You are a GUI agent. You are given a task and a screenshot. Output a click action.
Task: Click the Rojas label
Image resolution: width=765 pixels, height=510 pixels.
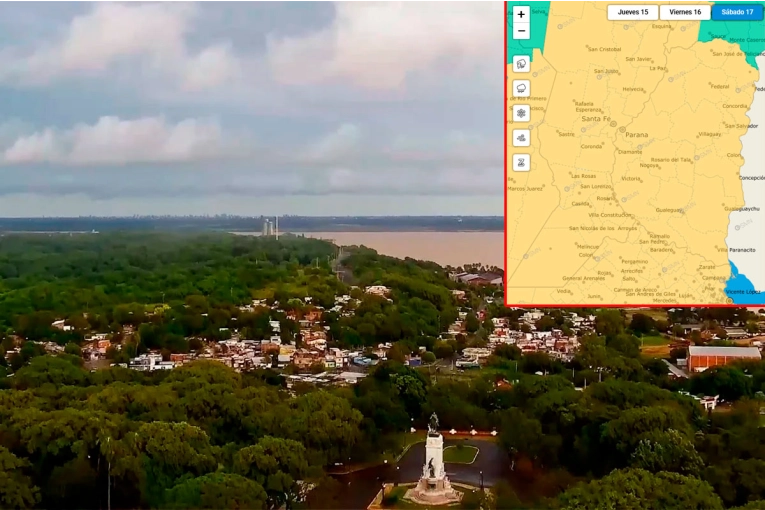coord(604,273)
